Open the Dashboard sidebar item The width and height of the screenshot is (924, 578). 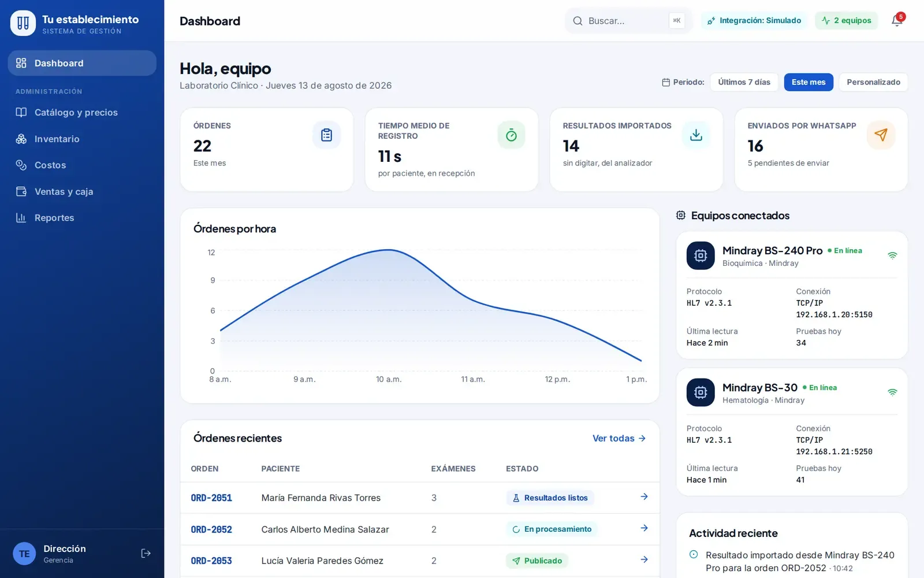click(82, 63)
